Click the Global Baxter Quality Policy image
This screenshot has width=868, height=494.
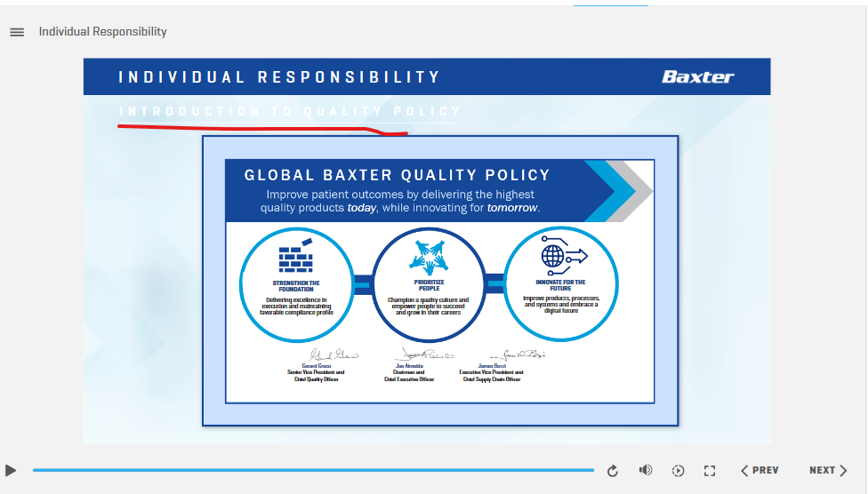[440, 281]
